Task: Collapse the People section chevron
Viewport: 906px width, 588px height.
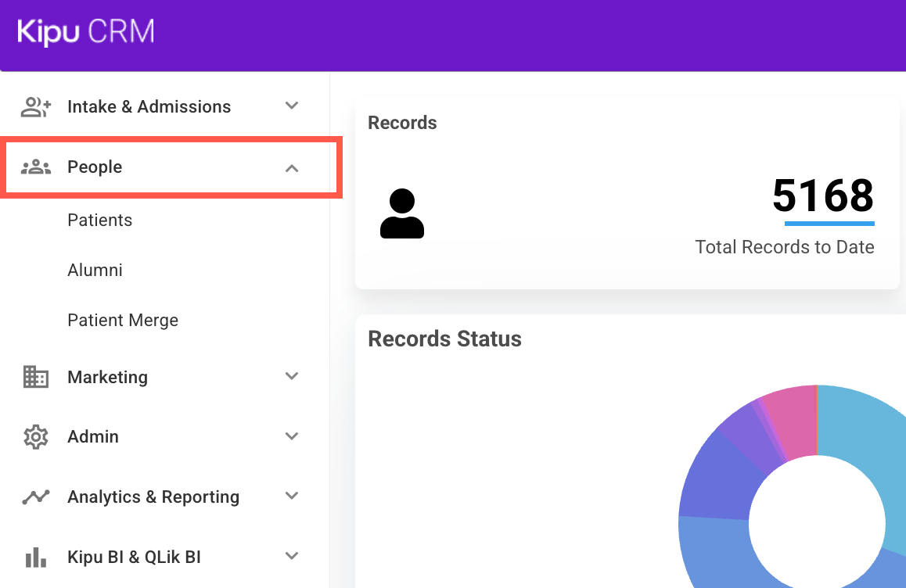Action: (292, 168)
